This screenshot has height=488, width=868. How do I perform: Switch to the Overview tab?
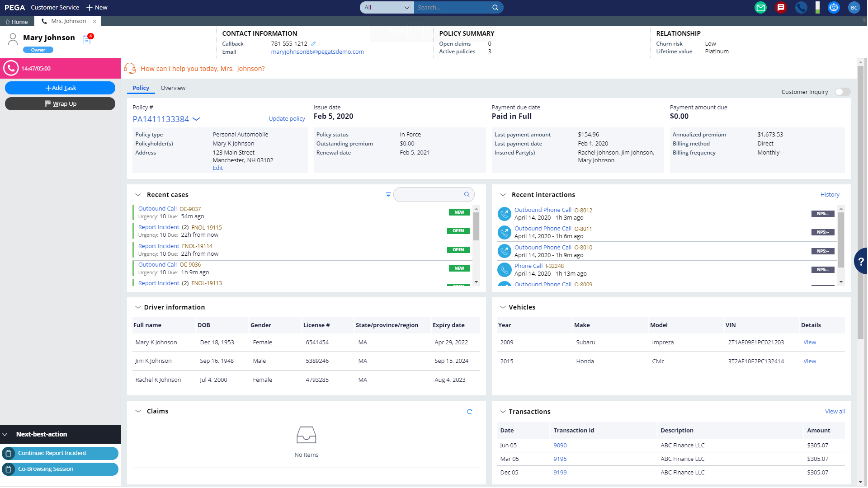[173, 88]
